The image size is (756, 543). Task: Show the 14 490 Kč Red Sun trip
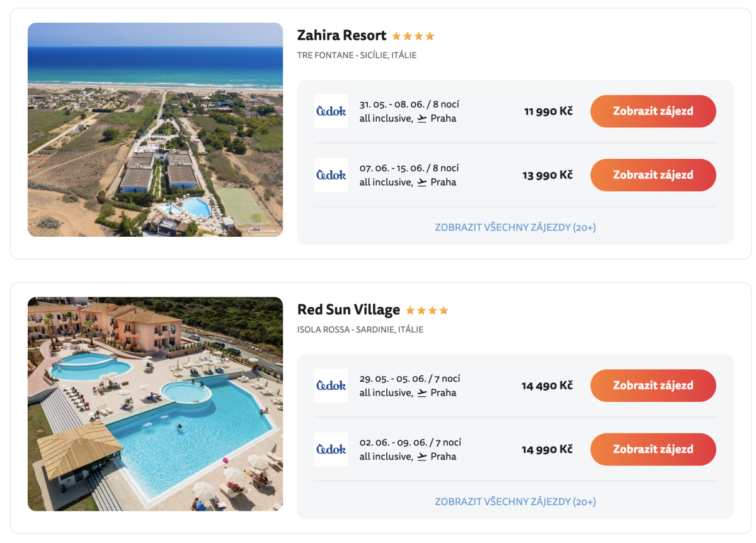(653, 386)
